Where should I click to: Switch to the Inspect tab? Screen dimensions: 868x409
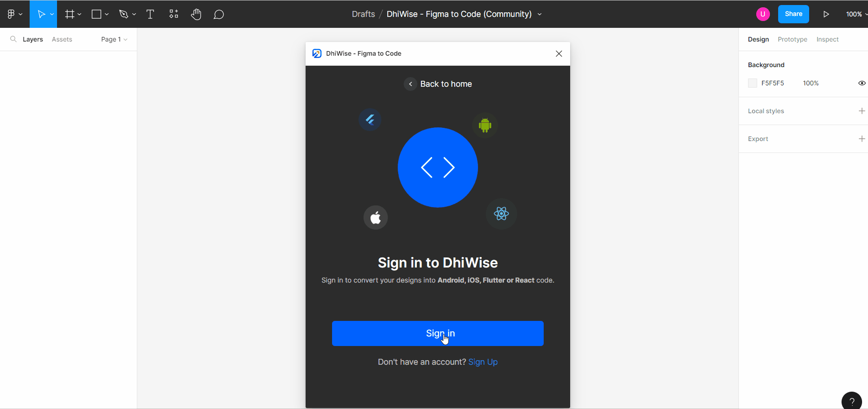827,39
